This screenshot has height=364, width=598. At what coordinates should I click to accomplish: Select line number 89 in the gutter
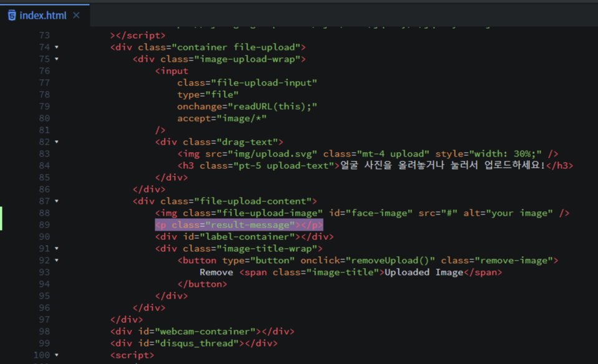coord(44,225)
